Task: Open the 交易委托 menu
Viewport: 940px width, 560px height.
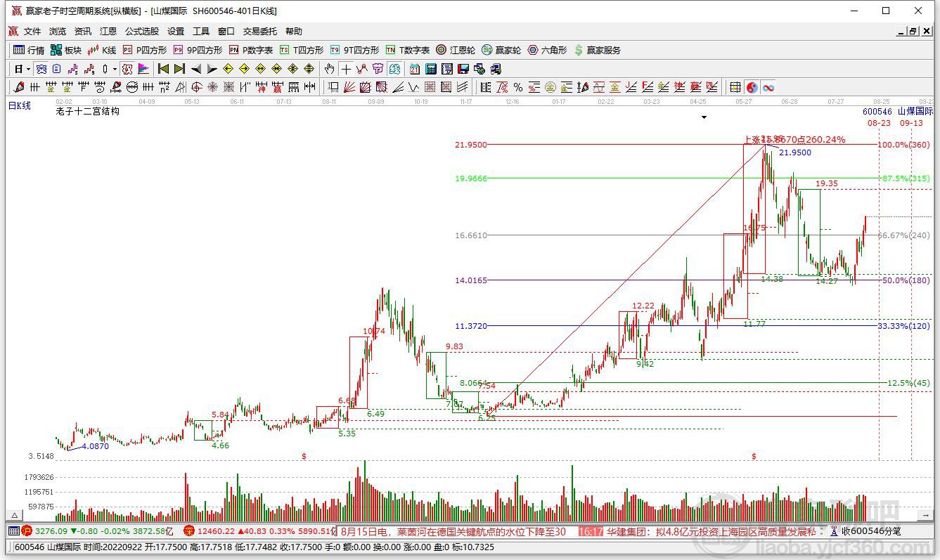Action: 260,32
